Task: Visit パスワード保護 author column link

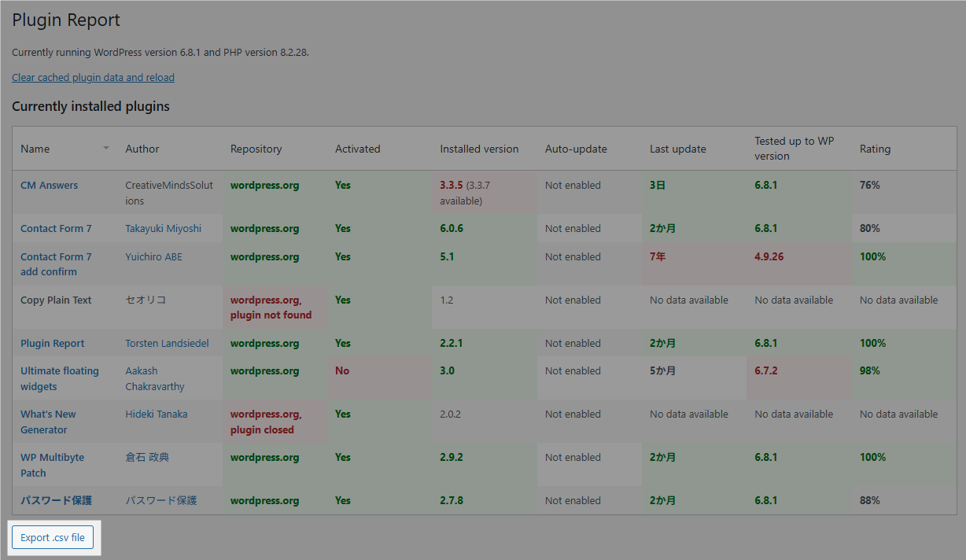Action: tap(161, 501)
